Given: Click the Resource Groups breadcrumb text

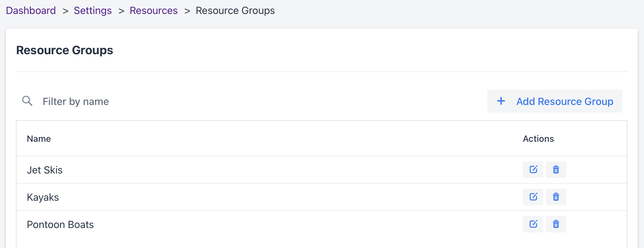Looking at the screenshot, I should pos(235,10).
